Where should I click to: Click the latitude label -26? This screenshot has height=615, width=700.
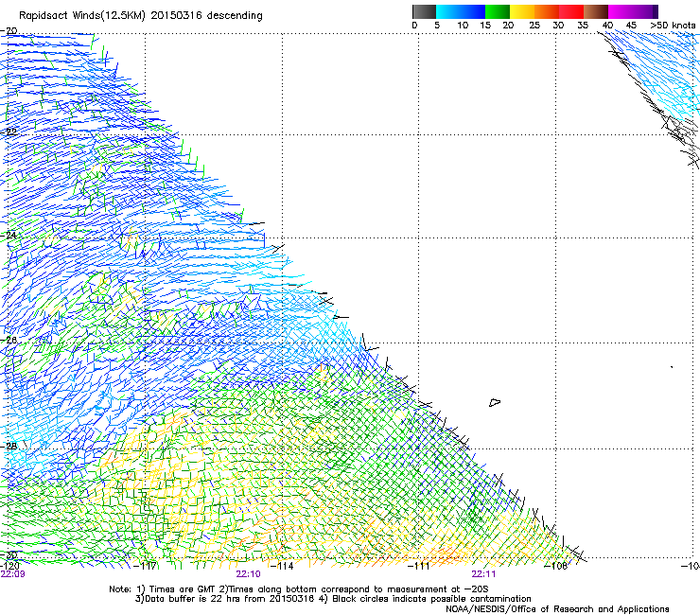pyautogui.click(x=9, y=341)
